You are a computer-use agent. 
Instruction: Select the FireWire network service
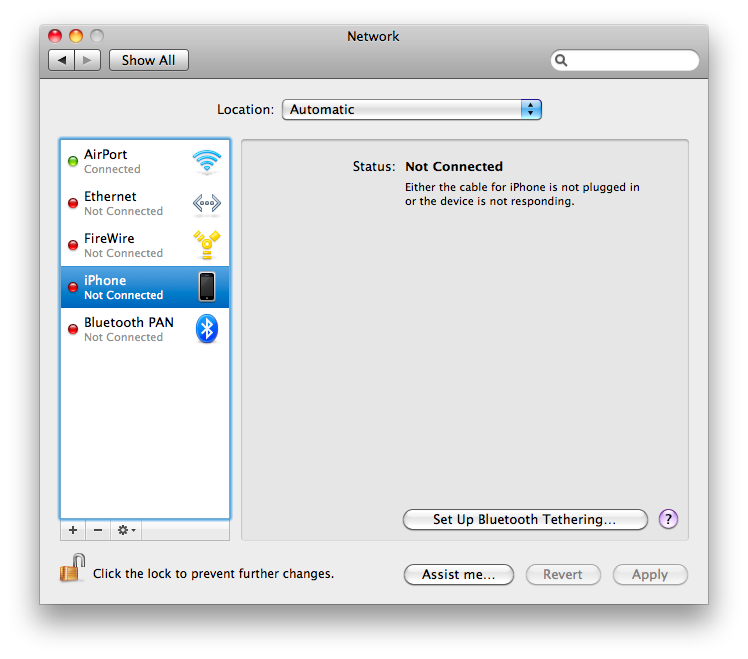tap(145, 245)
